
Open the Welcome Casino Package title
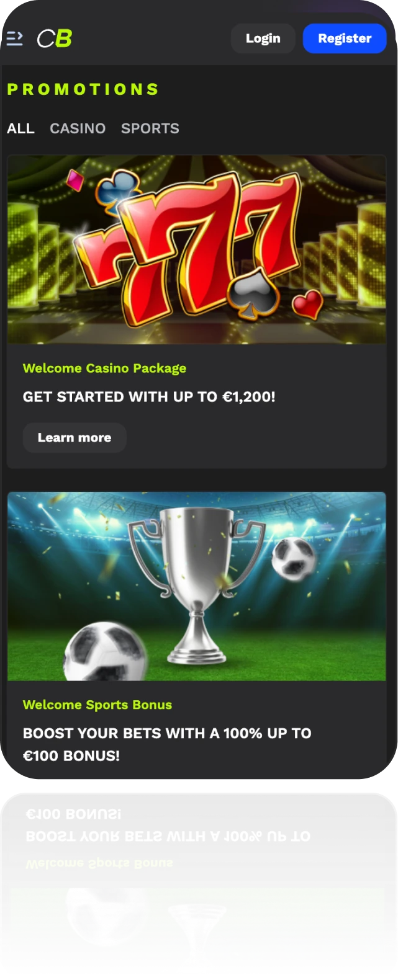[104, 368]
